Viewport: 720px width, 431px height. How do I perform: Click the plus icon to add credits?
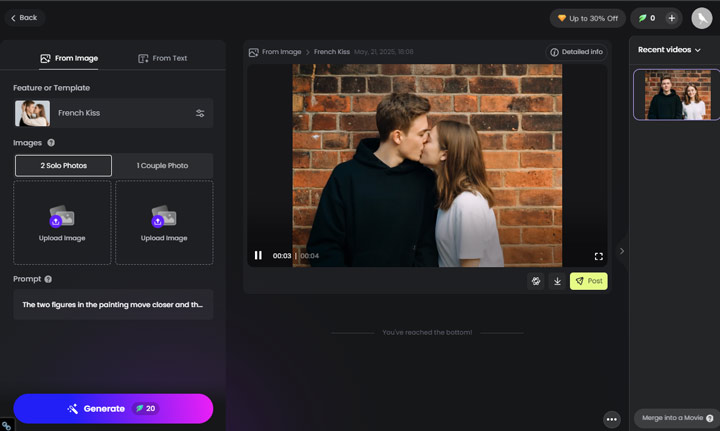point(671,18)
